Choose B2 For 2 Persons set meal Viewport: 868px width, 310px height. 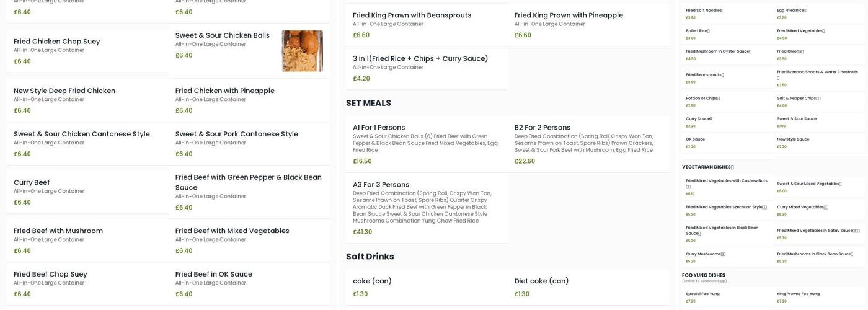(x=542, y=128)
